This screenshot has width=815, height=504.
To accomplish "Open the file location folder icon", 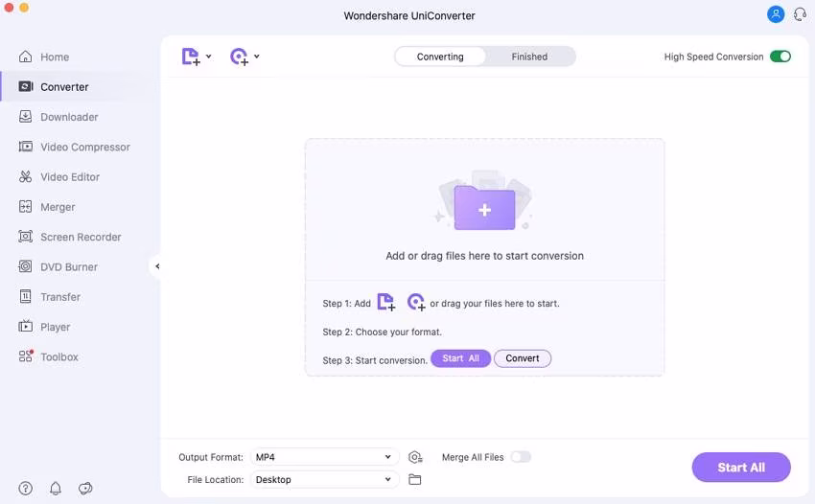I will coord(415,479).
